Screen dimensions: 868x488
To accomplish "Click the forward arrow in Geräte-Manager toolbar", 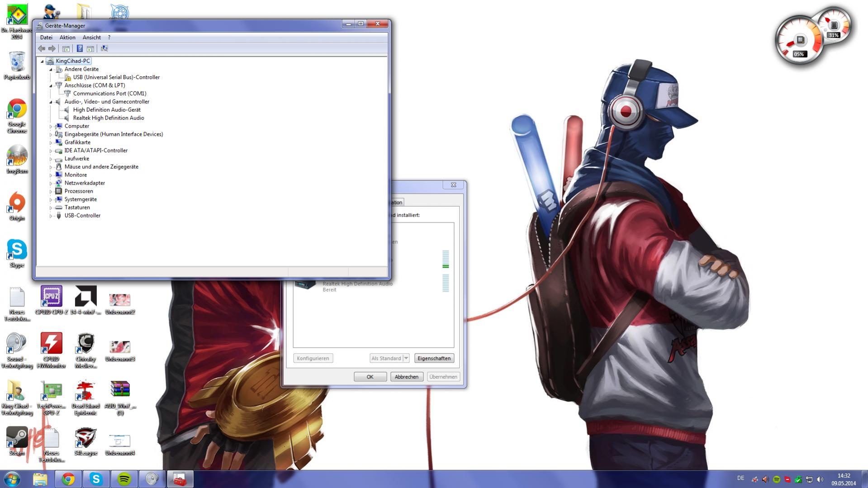I will [x=52, y=48].
